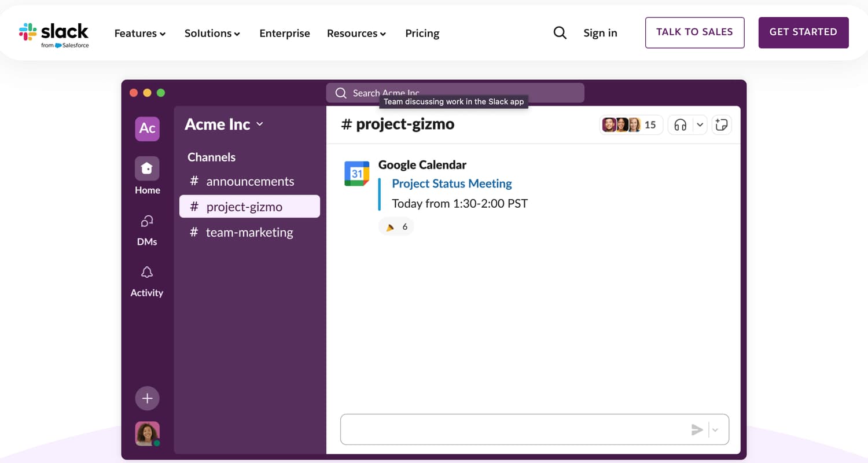Viewport: 868px width, 463px height.
Task: Open the canvas icon in channel header
Action: point(721,124)
